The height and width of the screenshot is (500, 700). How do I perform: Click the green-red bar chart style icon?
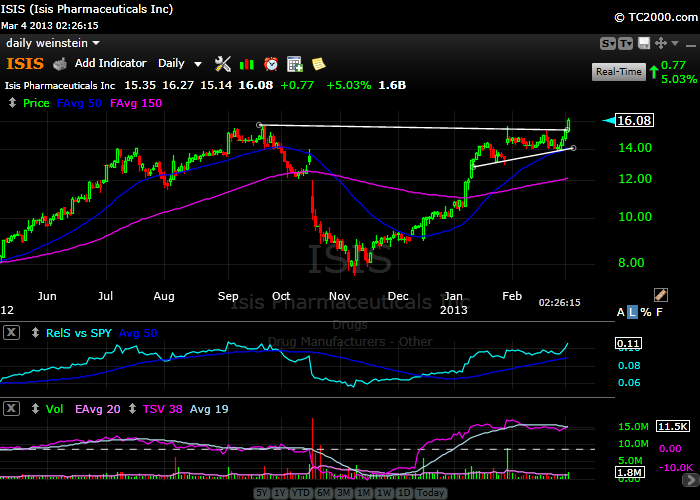click(x=246, y=64)
